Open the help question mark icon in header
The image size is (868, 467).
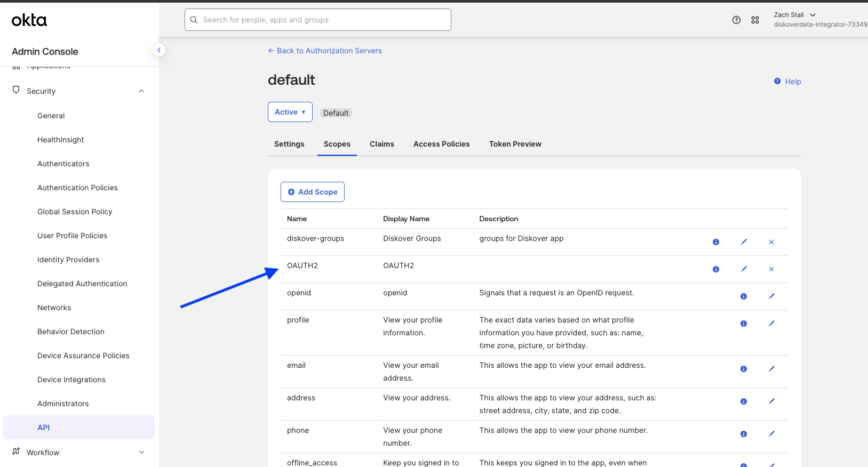pos(736,20)
